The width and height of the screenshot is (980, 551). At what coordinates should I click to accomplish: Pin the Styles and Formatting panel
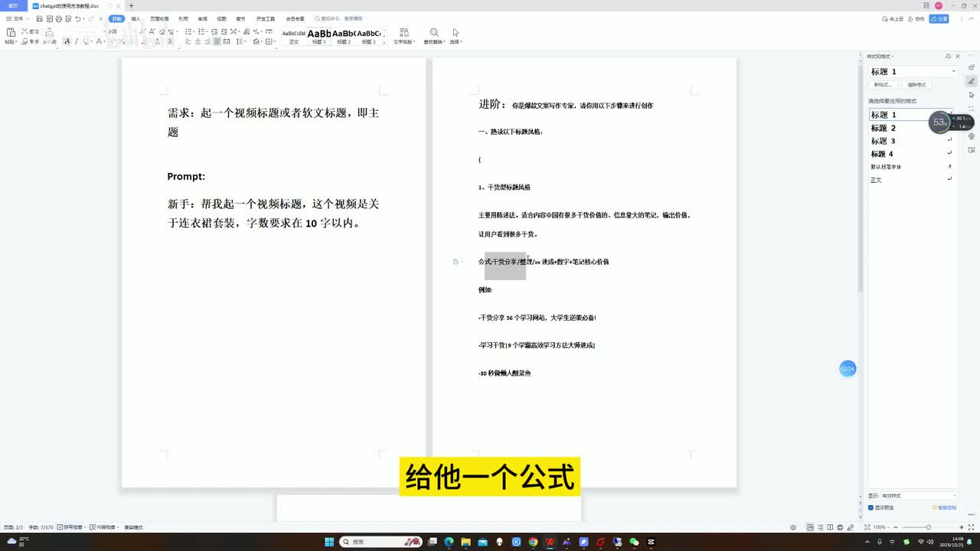point(948,57)
